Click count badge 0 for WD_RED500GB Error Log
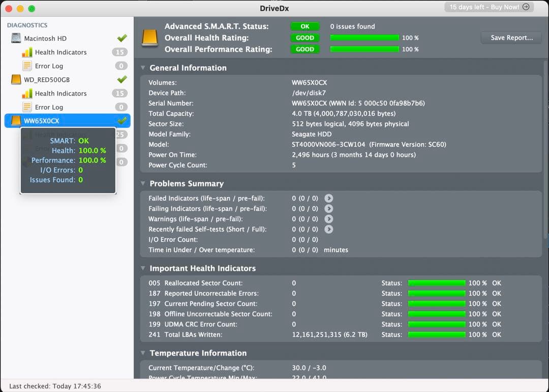 tap(121, 107)
